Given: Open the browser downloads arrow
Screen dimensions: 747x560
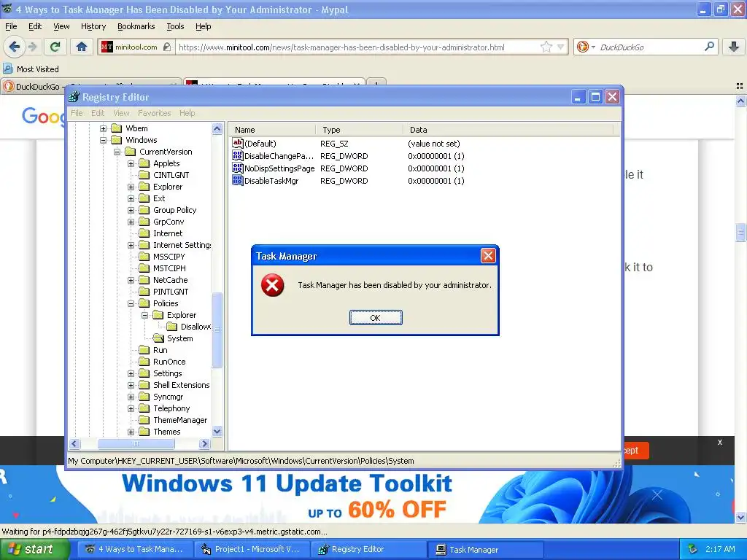Looking at the screenshot, I should [x=734, y=47].
